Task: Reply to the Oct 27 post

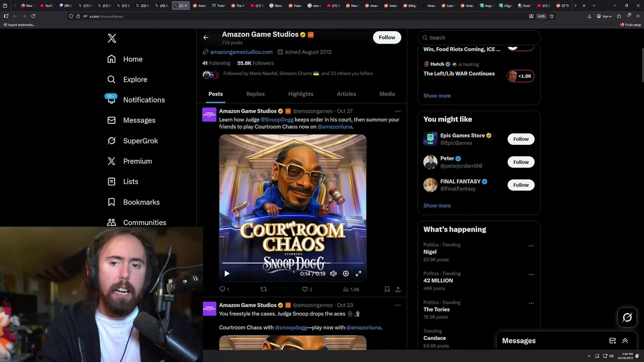Action: pos(224,289)
